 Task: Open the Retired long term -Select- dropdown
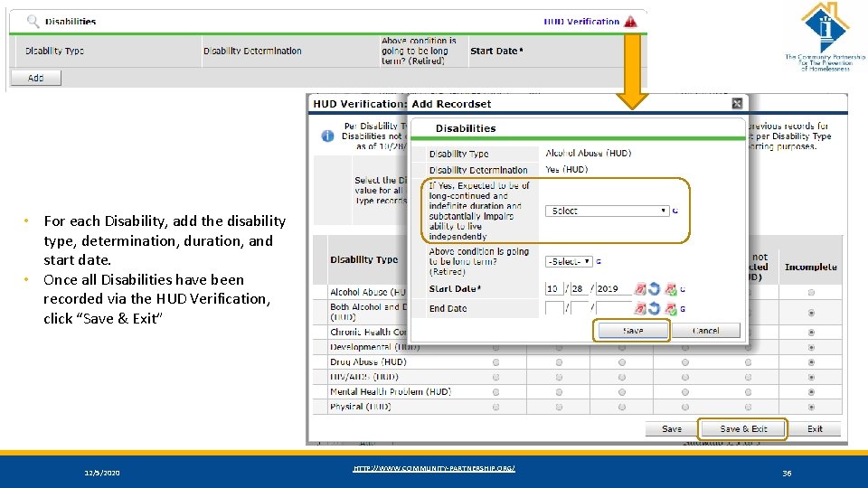[x=569, y=261]
